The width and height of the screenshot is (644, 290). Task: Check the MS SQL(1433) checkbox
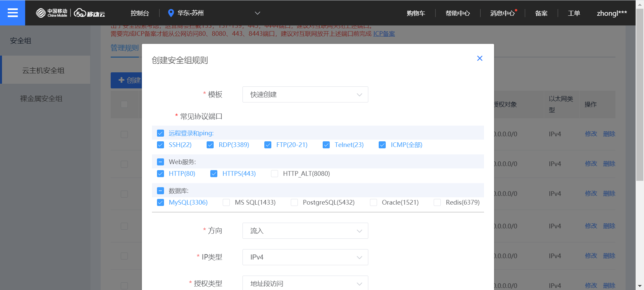(226, 202)
